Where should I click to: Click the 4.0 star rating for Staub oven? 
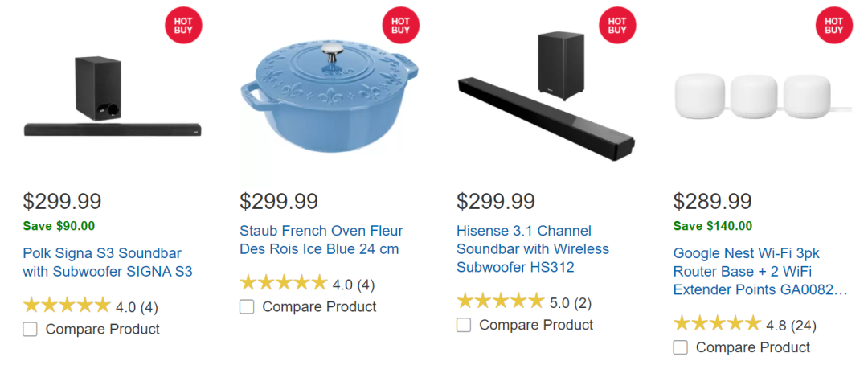click(x=307, y=284)
